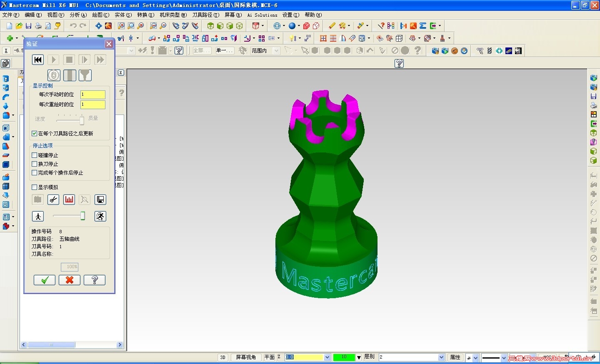Click the yellow pencil icon in toolbar
Image resolution: width=600 pixels, height=364 pixels.
[332, 26]
